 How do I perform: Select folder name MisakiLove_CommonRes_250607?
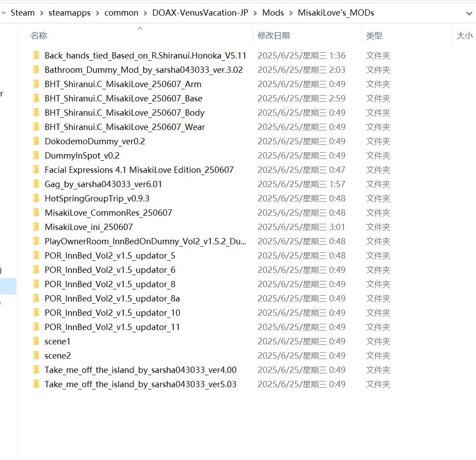point(109,213)
